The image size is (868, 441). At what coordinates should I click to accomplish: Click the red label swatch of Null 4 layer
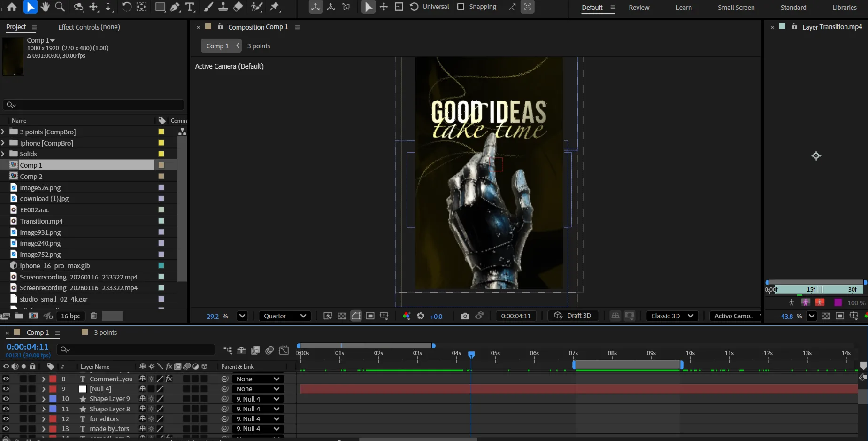pos(53,389)
